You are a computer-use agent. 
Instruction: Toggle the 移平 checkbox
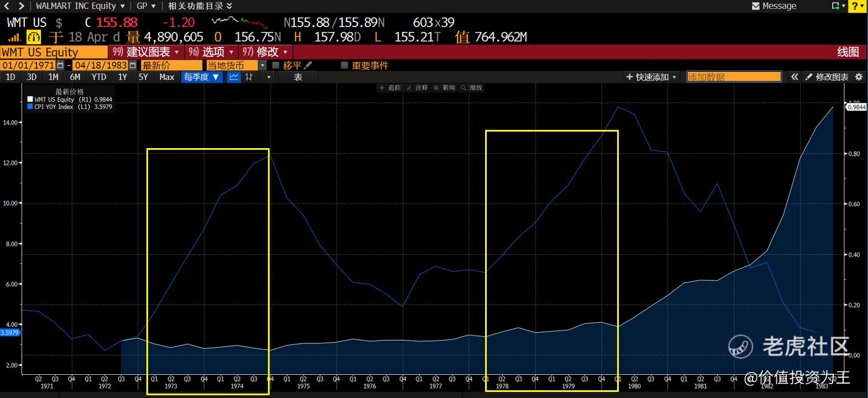[276, 65]
